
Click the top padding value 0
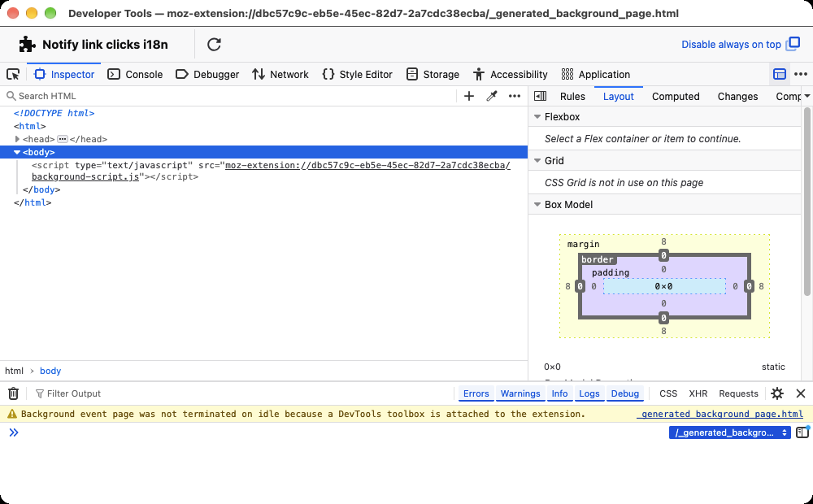coord(663,269)
